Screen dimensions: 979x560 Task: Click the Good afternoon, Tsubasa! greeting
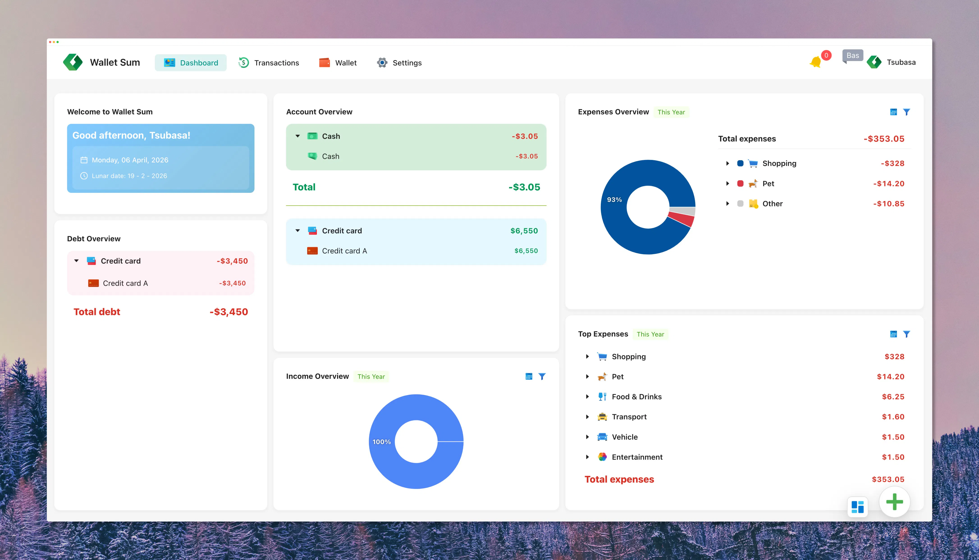pyautogui.click(x=131, y=135)
